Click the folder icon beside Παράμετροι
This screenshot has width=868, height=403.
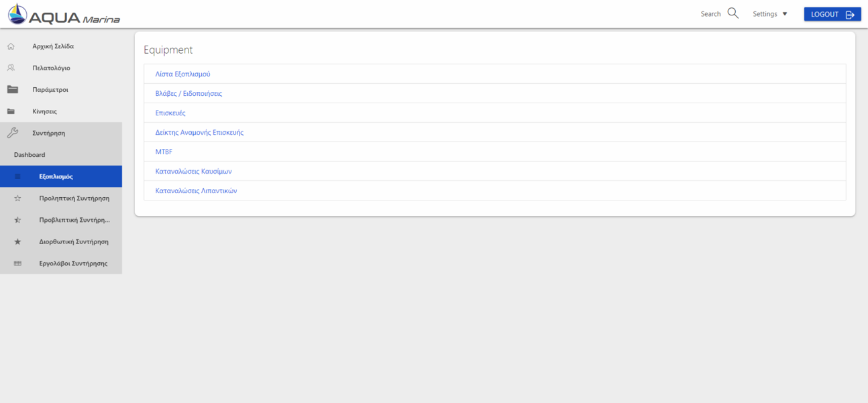click(x=12, y=89)
